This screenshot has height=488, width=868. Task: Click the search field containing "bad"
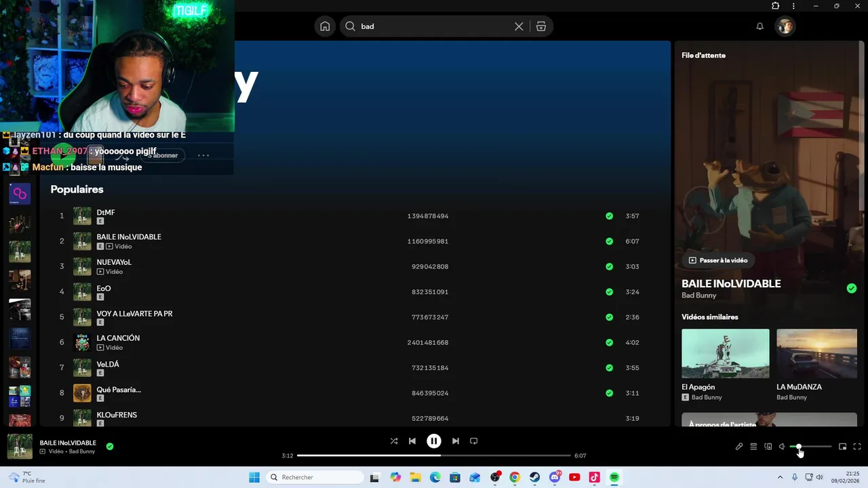tap(434, 26)
